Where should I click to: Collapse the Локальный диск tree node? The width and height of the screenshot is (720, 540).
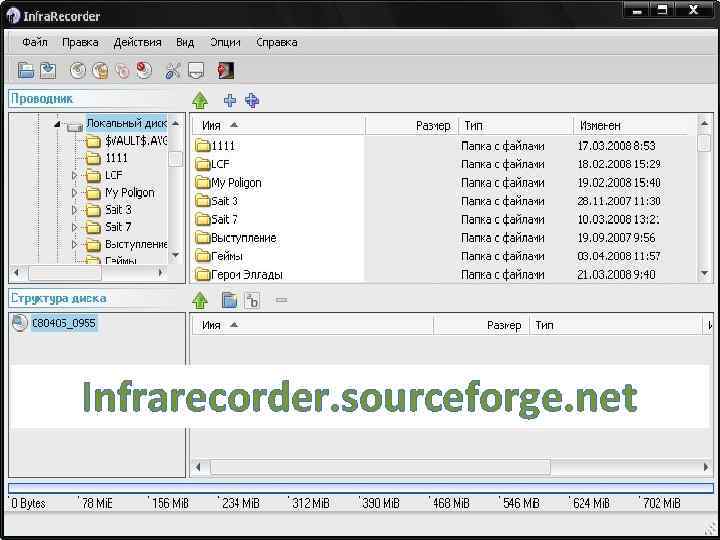[x=57, y=124]
